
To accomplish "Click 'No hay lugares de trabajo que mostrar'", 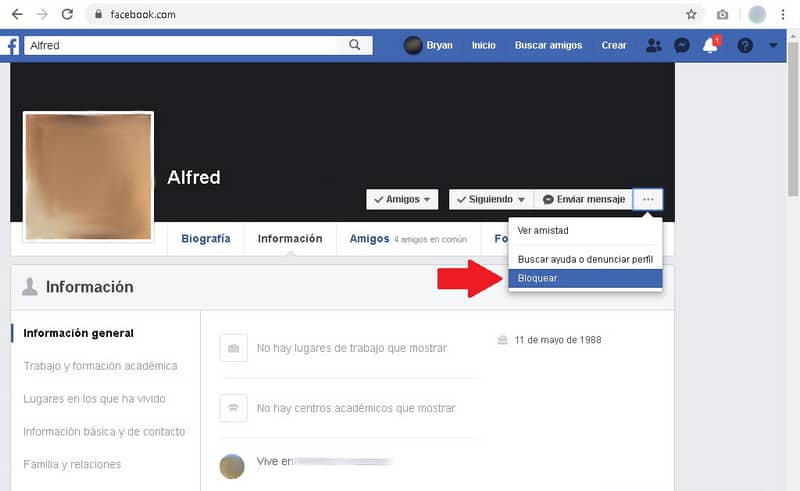I will (352, 348).
